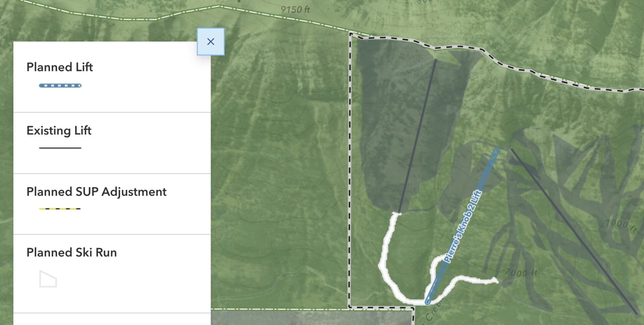Click the Planned Lift legend heading

point(60,67)
